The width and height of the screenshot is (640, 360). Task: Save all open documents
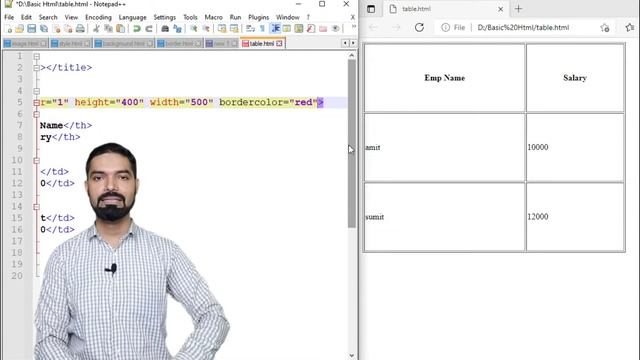[44, 29]
